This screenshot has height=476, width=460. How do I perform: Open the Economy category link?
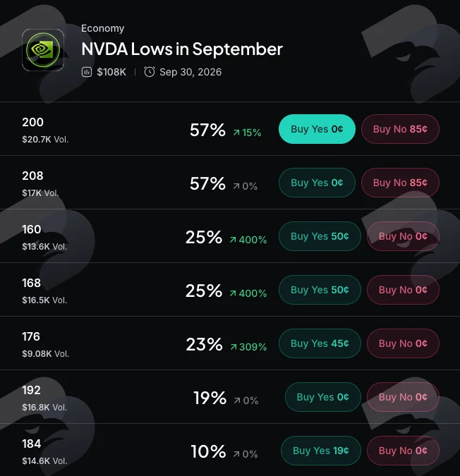(102, 28)
